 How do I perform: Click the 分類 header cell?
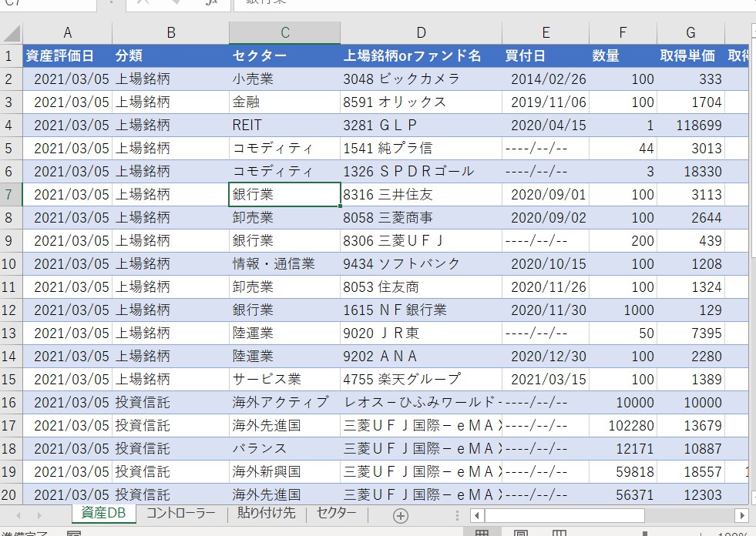pos(170,56)
